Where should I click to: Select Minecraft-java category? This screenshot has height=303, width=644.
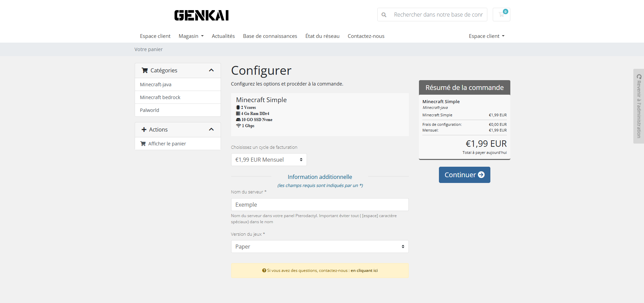178,85
